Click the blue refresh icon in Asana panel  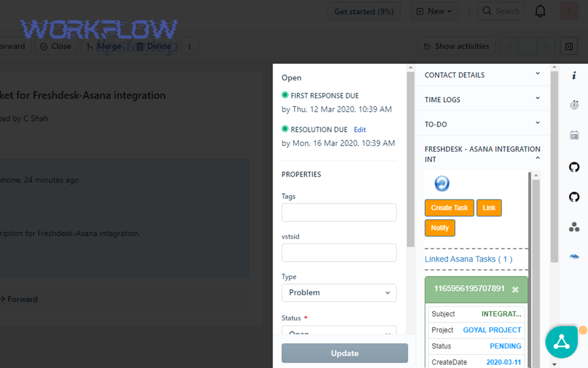[442, 184]
